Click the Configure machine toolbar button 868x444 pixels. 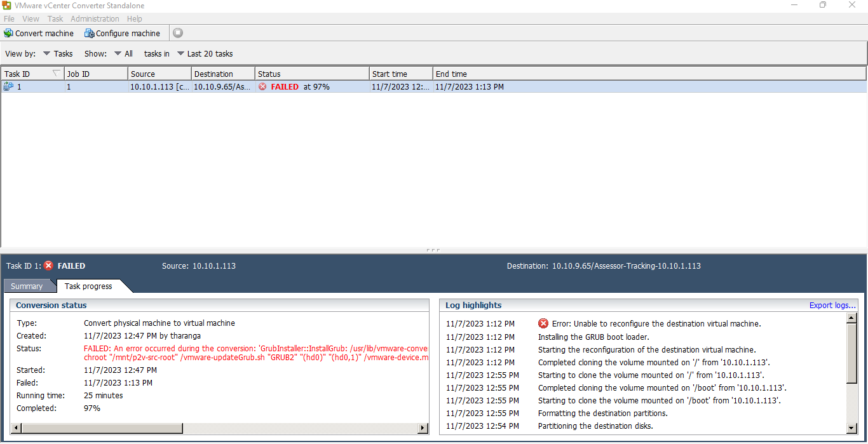(x=123, y=33)
